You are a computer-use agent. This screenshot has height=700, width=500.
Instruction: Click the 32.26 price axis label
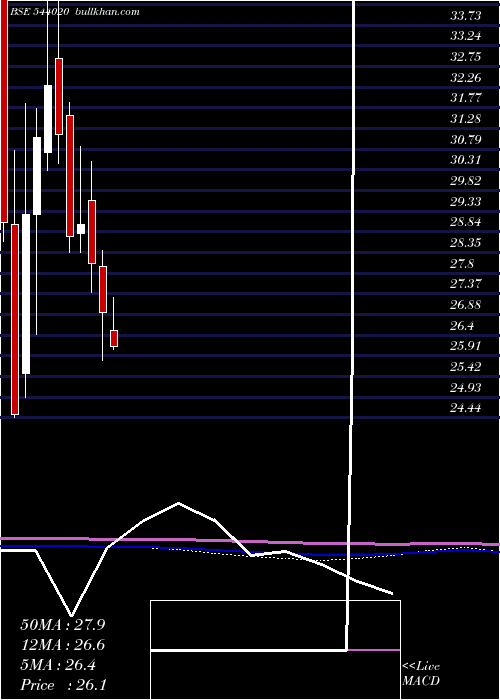pos(466,78)
